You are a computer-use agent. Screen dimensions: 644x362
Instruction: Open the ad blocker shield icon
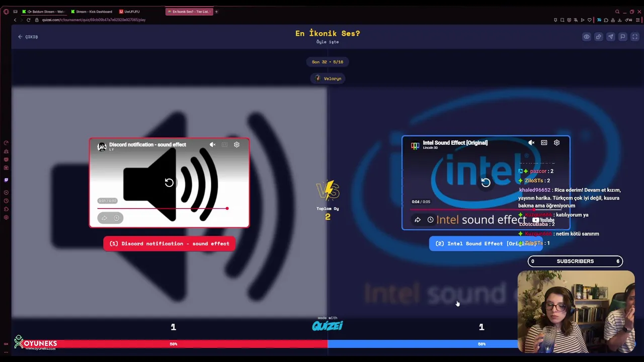point(569,20)
